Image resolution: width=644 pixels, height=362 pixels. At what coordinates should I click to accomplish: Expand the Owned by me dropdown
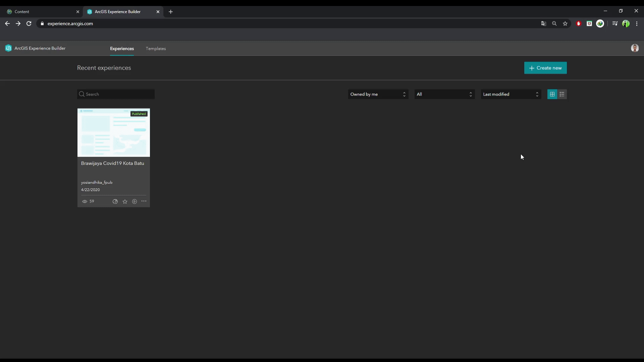pyautogui.click(x=378, y=94)
